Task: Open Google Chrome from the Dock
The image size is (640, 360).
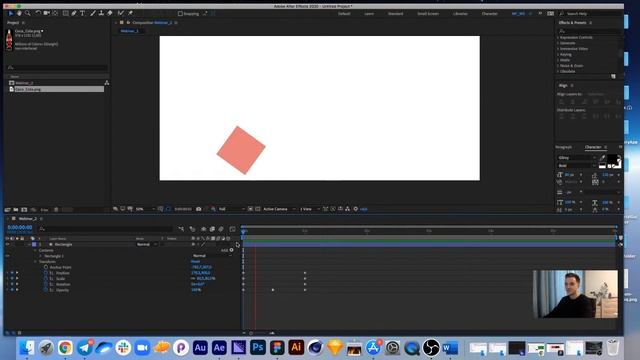Action: point(65,348)
